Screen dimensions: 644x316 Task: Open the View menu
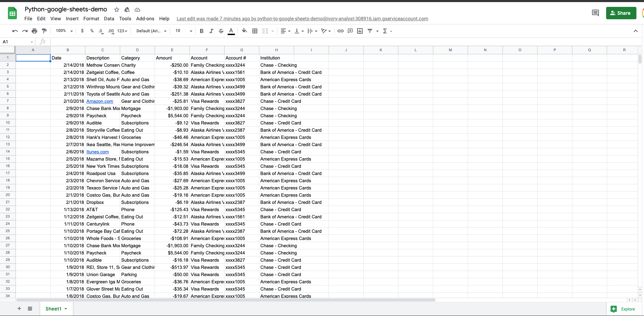55,19
